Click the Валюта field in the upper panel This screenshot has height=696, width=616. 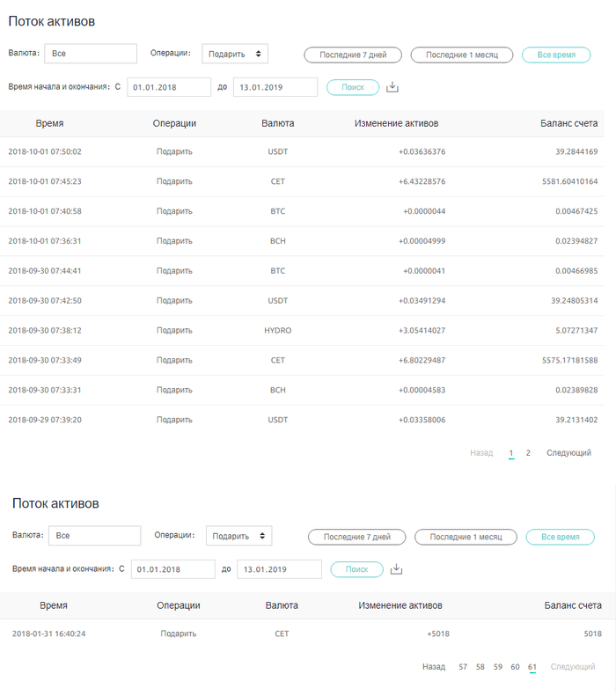91,54
